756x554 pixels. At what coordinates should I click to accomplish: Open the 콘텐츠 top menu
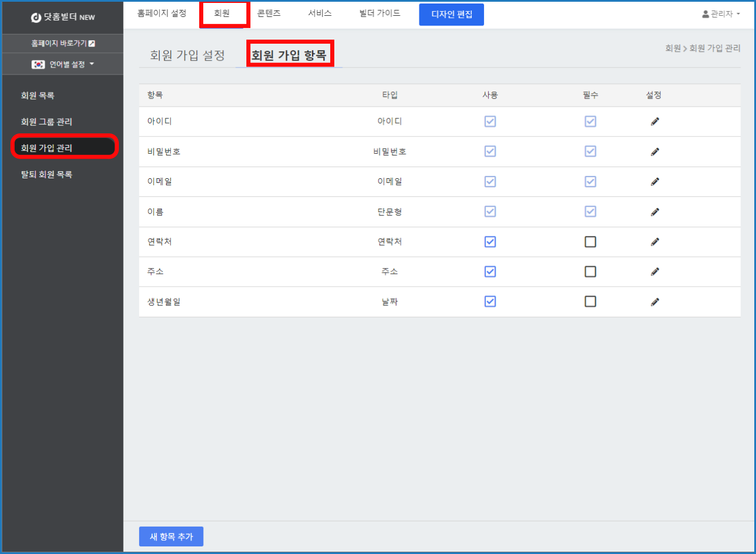[x=269, y=13]
